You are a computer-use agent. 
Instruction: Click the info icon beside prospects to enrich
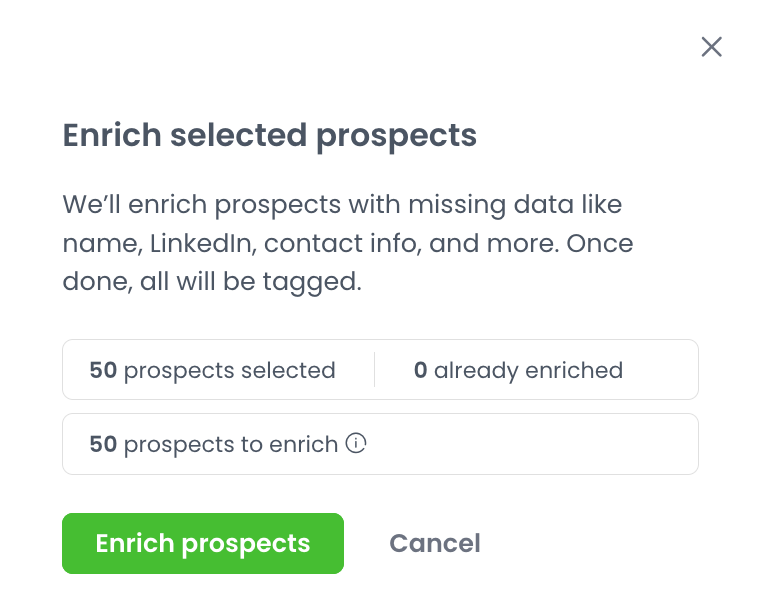355,443
